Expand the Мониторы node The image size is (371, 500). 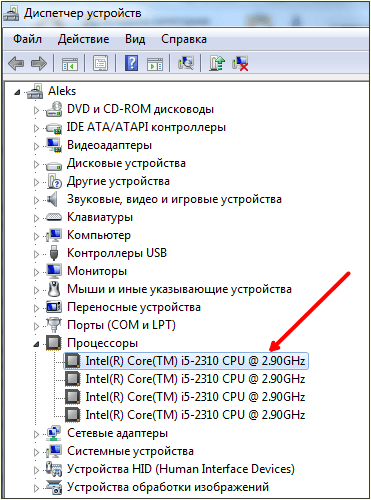[x=36, y=272]
